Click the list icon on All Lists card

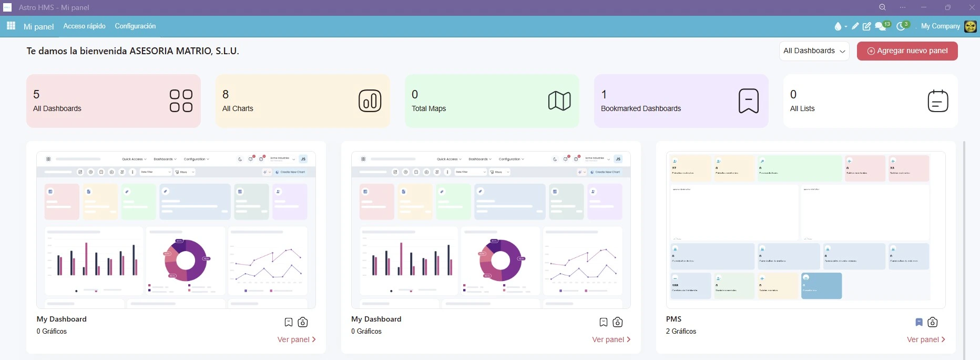938,101
